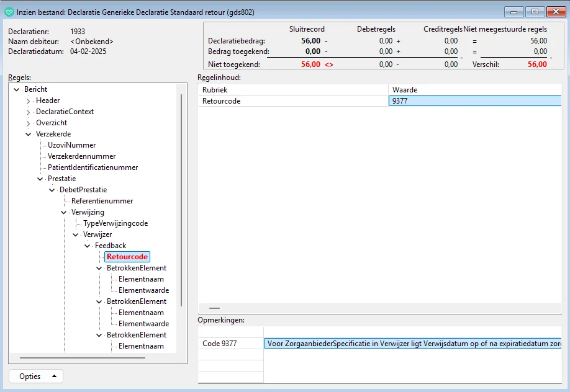The width and height of the screenshot is (570, 392).
Task: Collapse the Verzekerde tree node
Action: click(x=28, y=134)
